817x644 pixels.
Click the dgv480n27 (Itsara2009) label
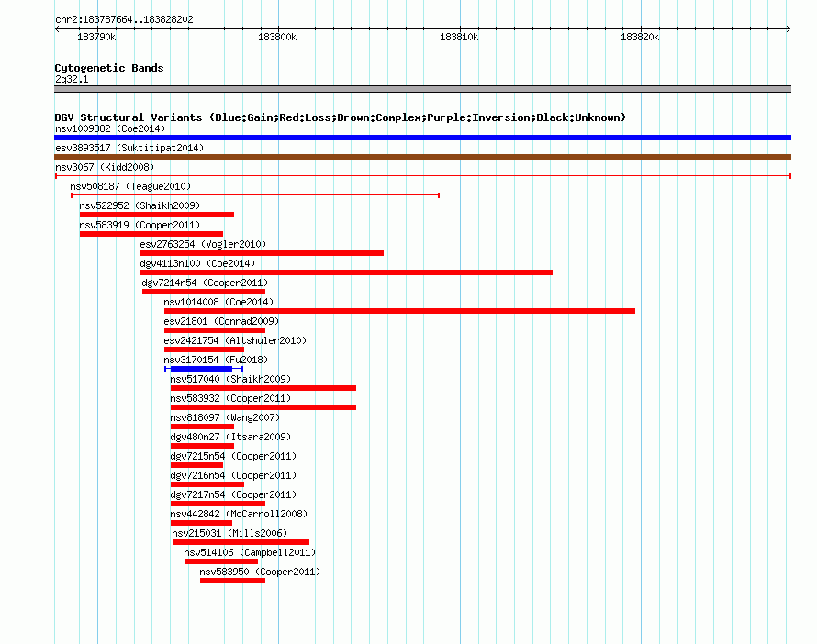coord(230,437)
